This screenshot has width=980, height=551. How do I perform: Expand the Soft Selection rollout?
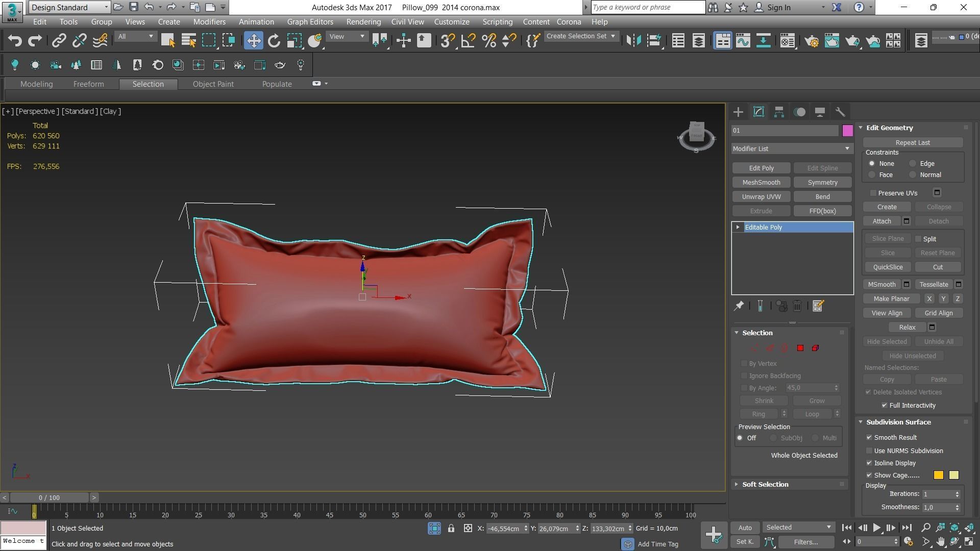(x=765, y=485)
